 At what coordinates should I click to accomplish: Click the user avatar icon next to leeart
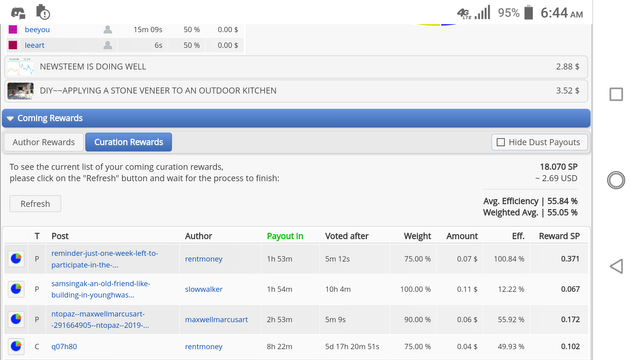click(108, 45)
